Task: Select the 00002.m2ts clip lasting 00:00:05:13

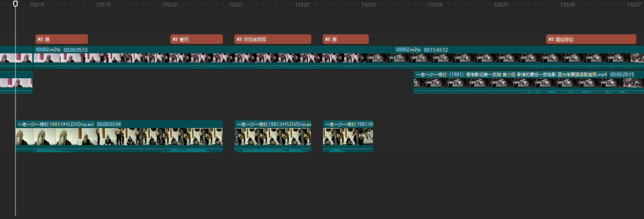Action: pos(213,57)
